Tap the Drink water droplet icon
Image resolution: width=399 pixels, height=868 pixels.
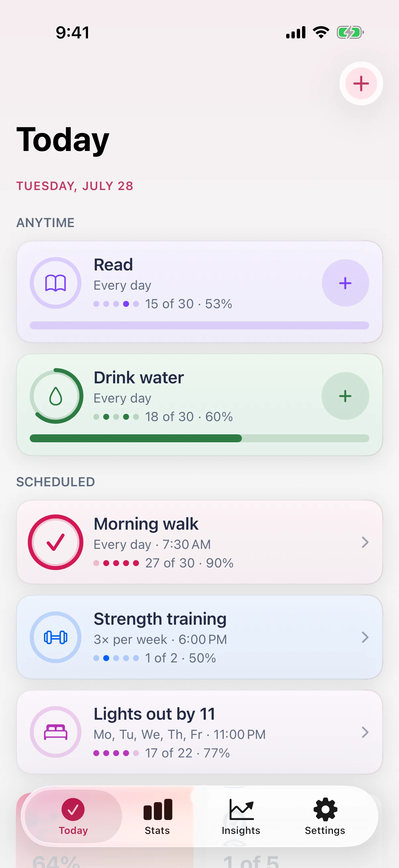56,396
